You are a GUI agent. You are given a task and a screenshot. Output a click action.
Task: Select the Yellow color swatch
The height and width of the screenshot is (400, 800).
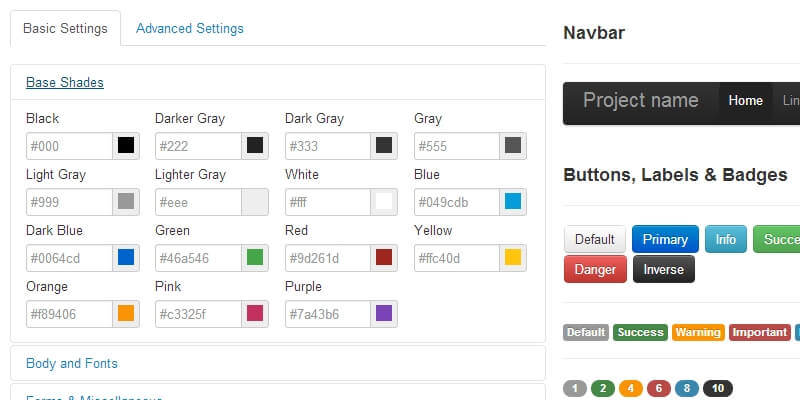[x=513, y=258]
